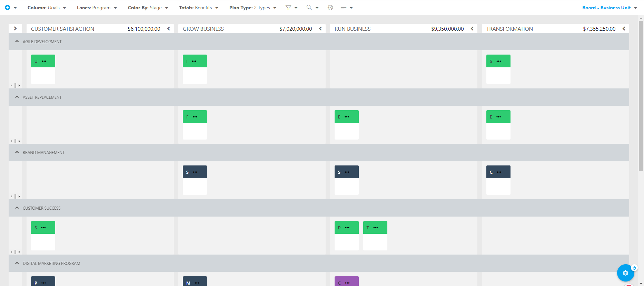
Task: Open menu on Asset Replacement Run Business E card
Action: click(x=347, y=117)
